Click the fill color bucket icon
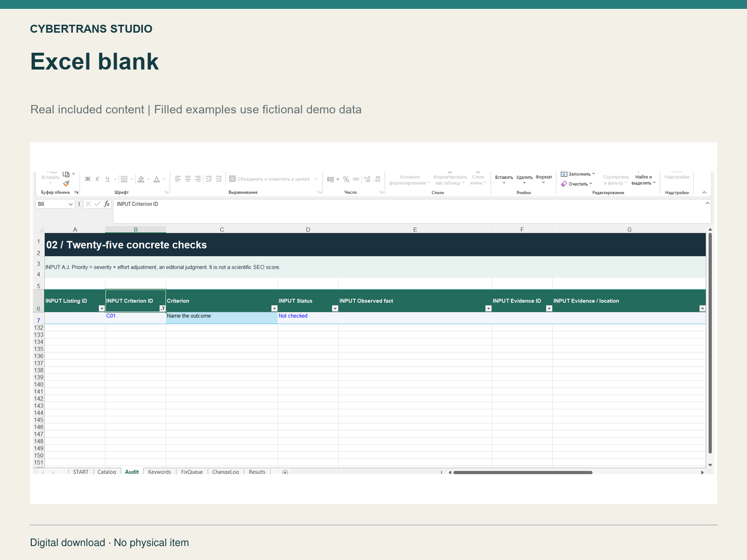 click(x=141, y=179)
